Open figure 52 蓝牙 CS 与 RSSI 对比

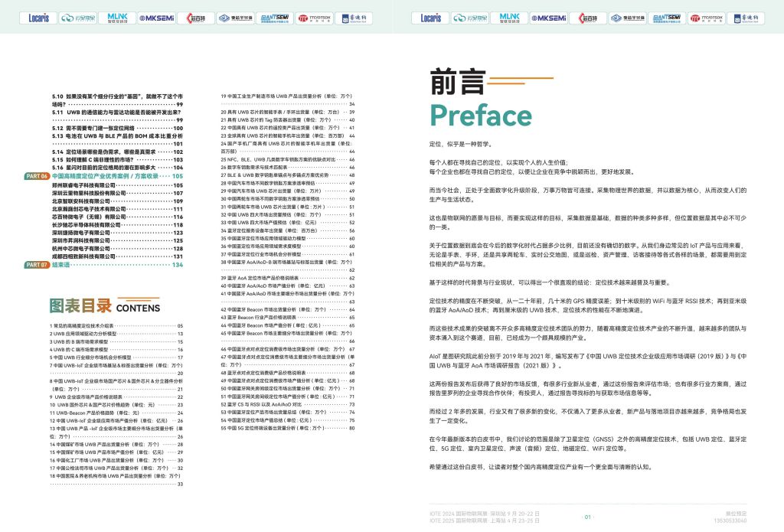tap(268, 405)
